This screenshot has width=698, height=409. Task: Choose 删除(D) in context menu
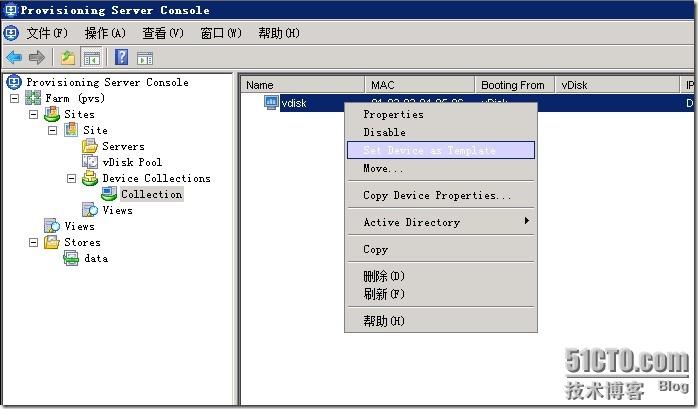tap(441, 276)
